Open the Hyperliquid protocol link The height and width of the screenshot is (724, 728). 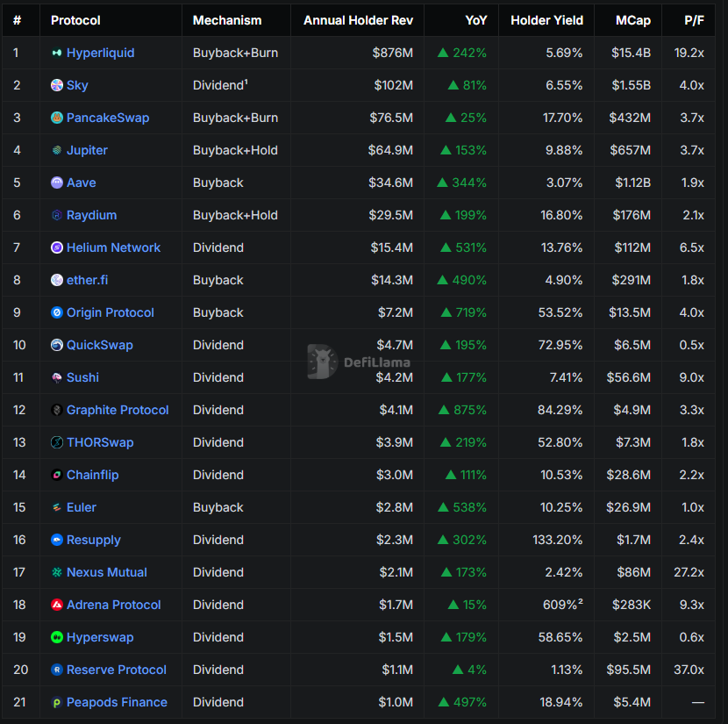(101, 53)
